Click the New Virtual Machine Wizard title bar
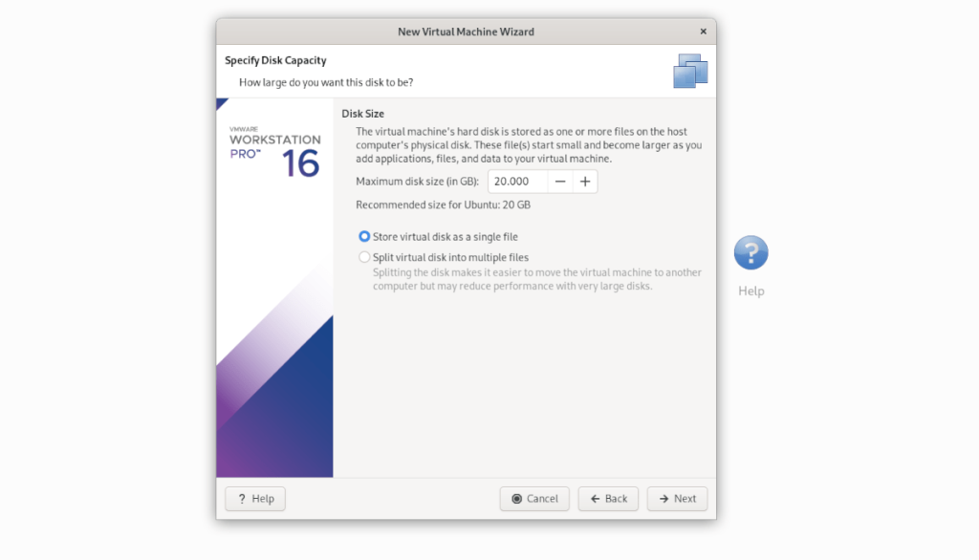979x560 pixels. [x=466, y=31]
